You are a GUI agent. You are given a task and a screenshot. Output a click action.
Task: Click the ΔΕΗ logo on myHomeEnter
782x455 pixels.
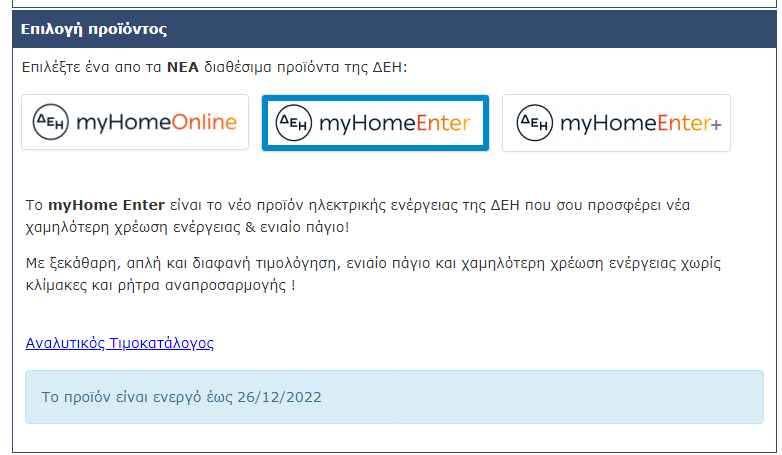point(294,123)
